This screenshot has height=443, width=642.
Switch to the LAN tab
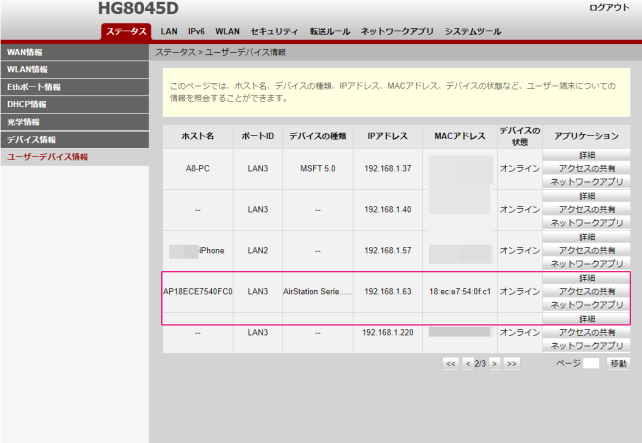point(169,32)
